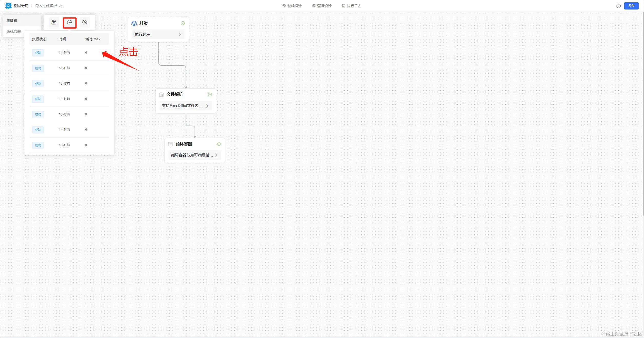Viewport: 644px width, 338px height.
Task: Click the blue 保存 button
Action: click(x=631, y=6)
